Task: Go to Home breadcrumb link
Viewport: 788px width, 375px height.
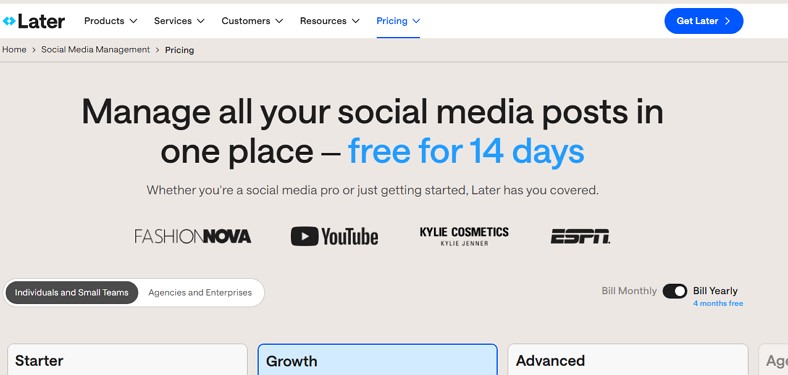Action: click(14, 50)
